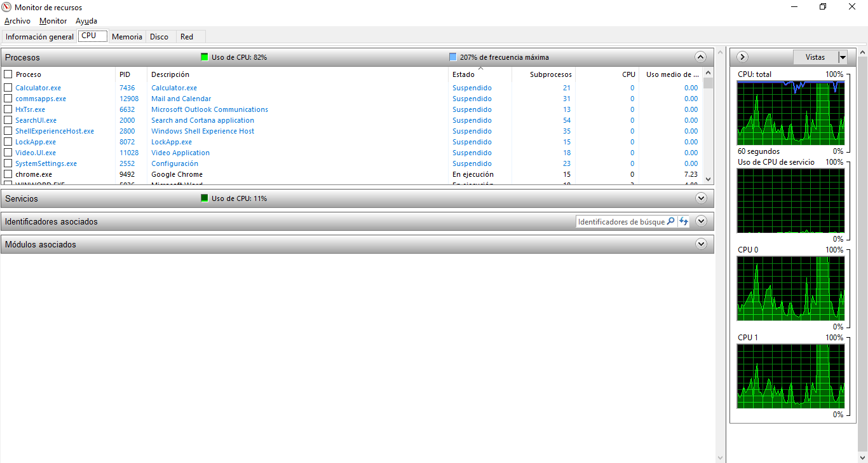Click the blue search handles refresh icon
The width and height of the screenshot is (868, 463).
(684, 221)
